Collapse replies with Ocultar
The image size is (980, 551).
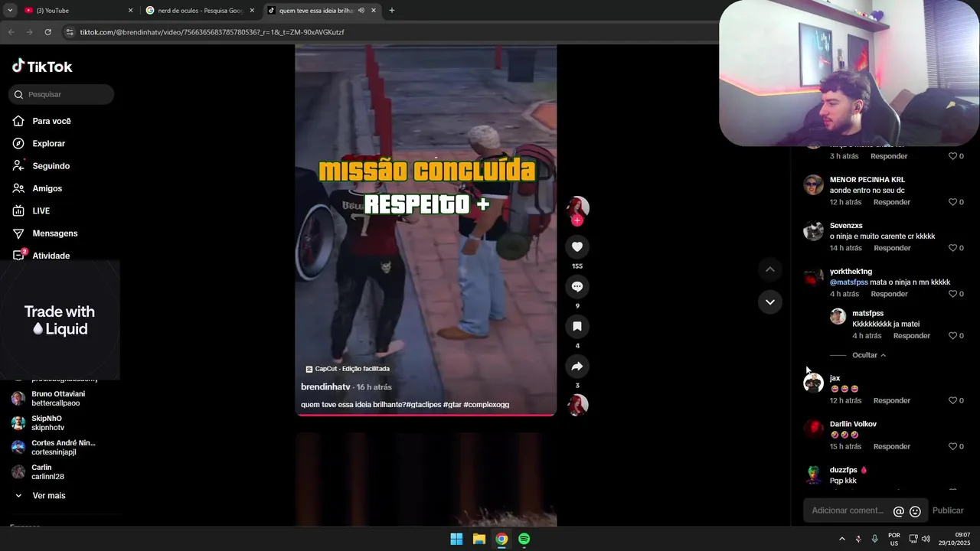point(869,355)
